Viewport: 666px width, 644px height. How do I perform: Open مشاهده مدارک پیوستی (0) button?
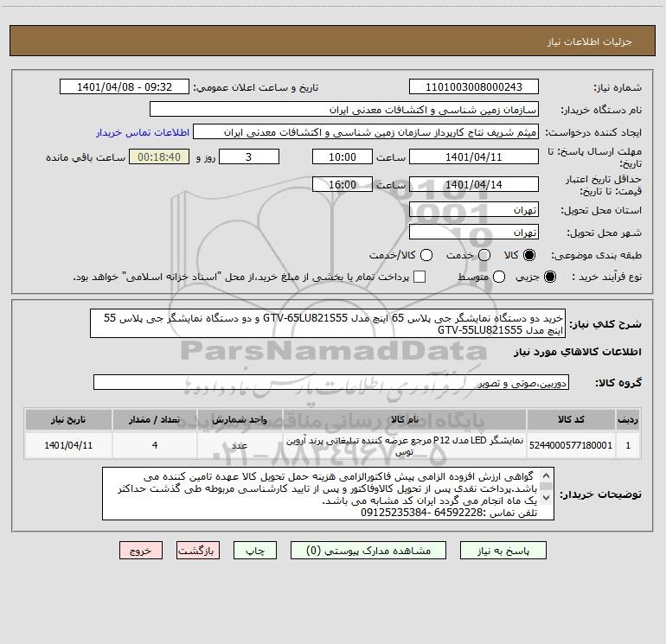coord(368,551)
